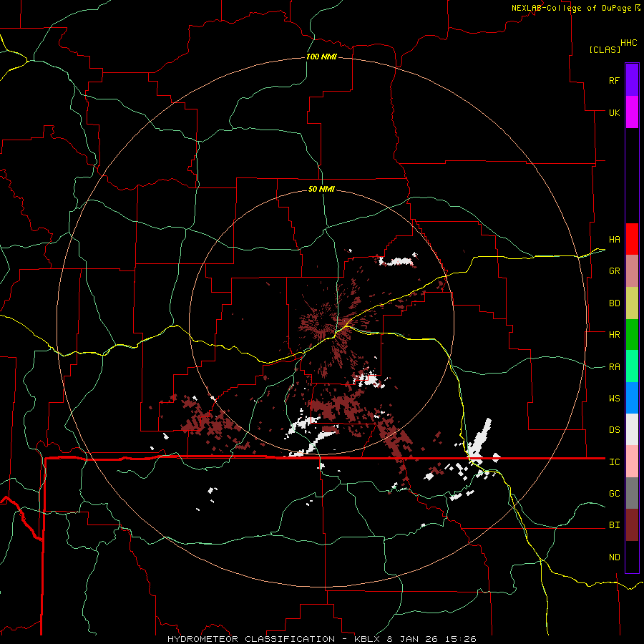This screenshot has height=644, width=644.
Task: Click the IC light pink legend block
Action: pyautogui.click(x=632, y=462)
